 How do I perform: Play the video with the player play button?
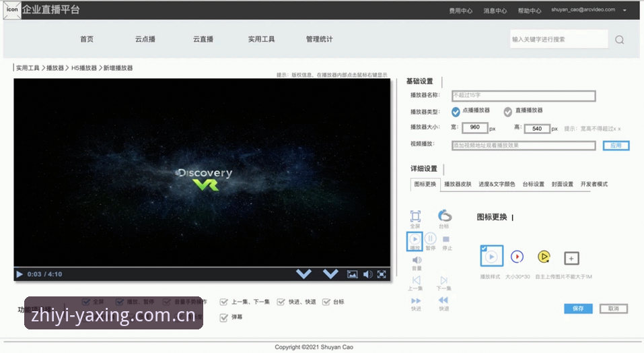20,274
